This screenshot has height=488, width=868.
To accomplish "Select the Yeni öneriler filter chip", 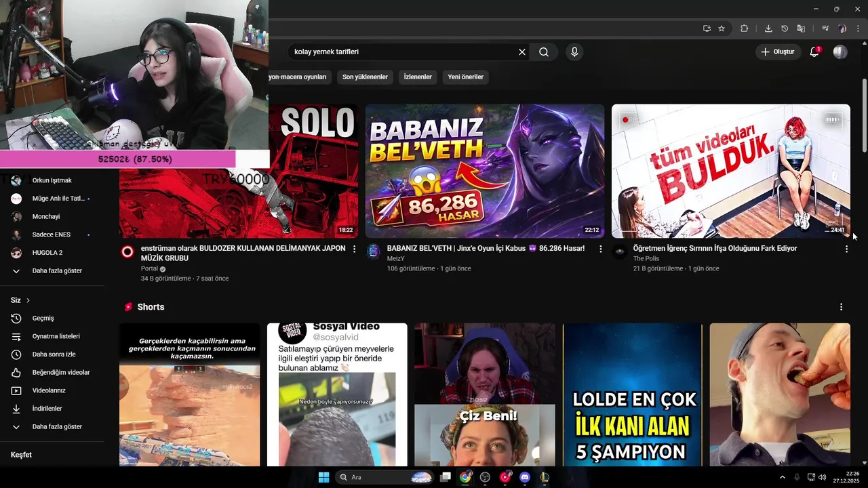I will (465, 77).
